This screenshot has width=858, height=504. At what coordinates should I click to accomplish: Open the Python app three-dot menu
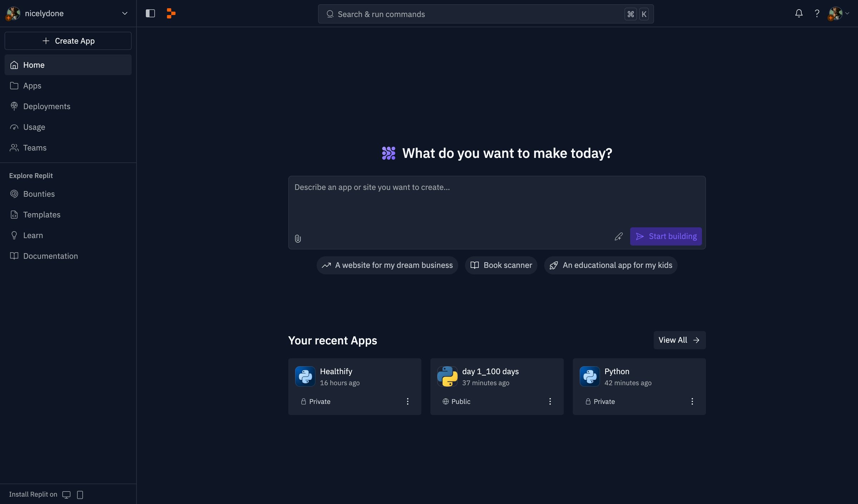click(692, 401)
